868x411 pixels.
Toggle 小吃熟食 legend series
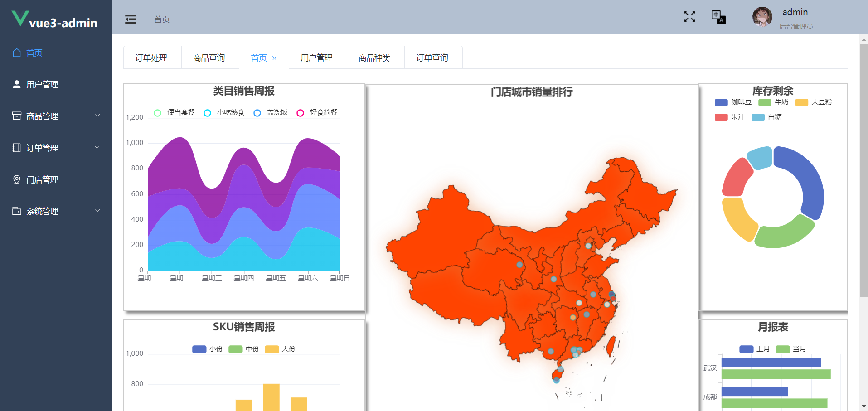(224, 112)
